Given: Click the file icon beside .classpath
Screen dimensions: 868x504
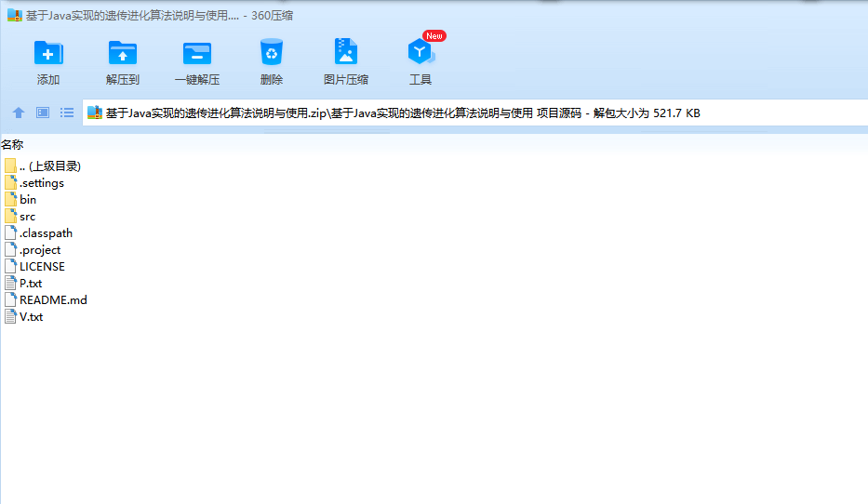Looking at the screenshot, I should (10, 232).
